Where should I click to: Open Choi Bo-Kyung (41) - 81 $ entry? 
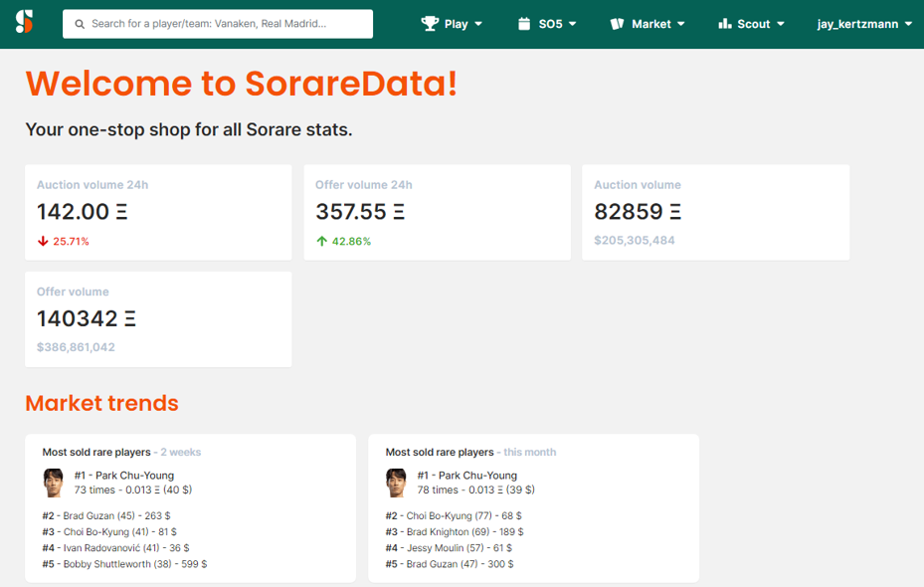(109, 531)
